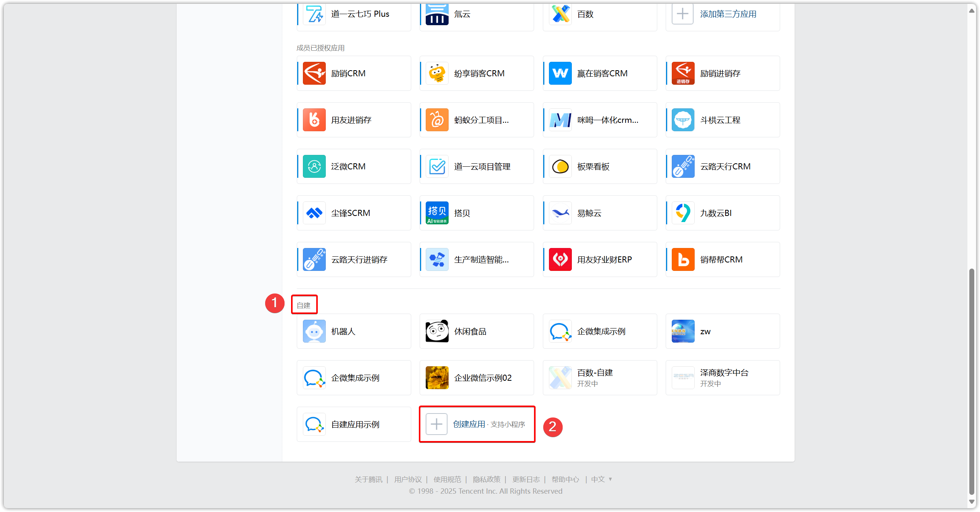Click the 用友好业财ERP label
The width and height of the screenshot is (980, 512).
(x=604, y=259)
